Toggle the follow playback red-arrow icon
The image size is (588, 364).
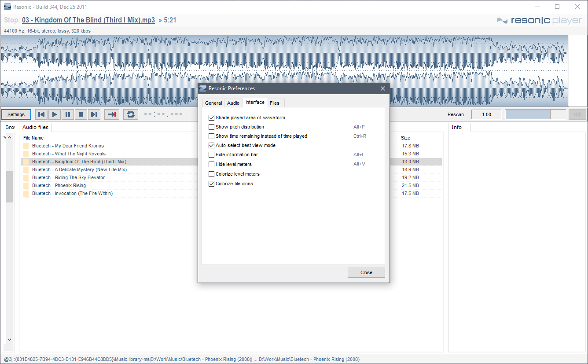[x=112, y=114]
